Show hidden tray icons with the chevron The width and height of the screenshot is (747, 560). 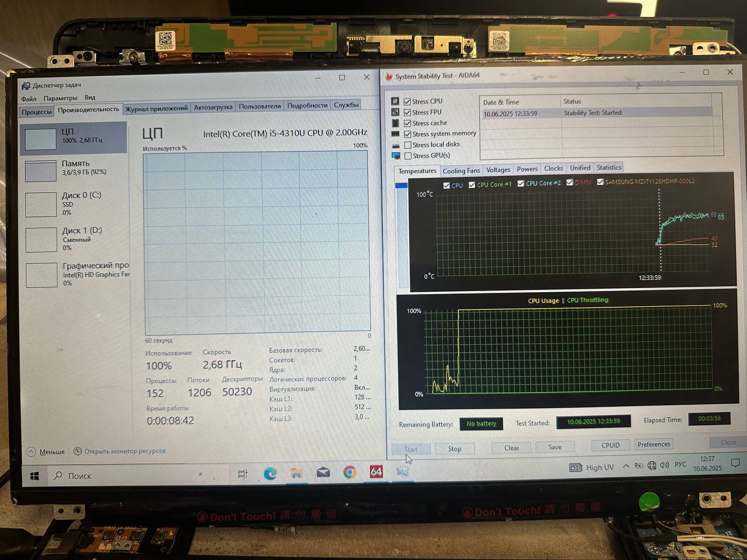coord(626,466)
